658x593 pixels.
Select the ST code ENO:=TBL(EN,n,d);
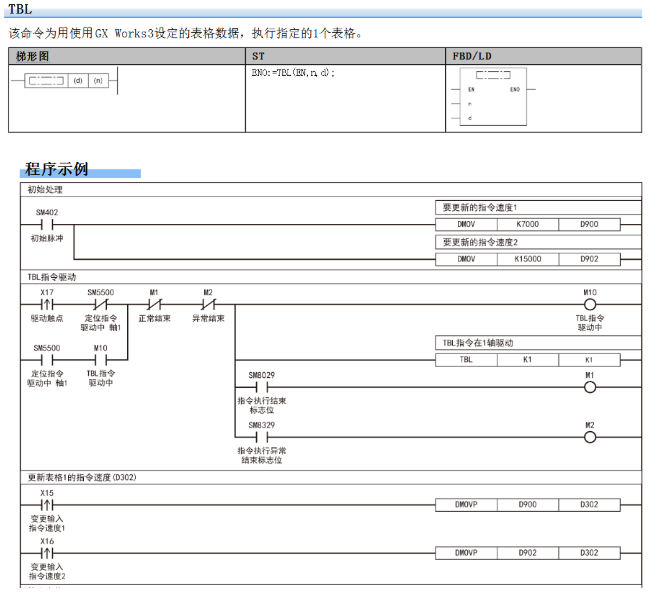293,73
